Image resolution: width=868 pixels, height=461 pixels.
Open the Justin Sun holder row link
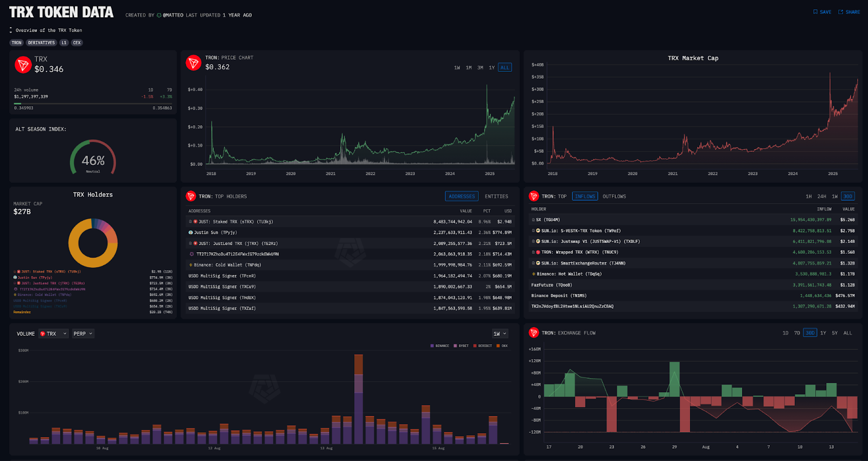[205, 233]
